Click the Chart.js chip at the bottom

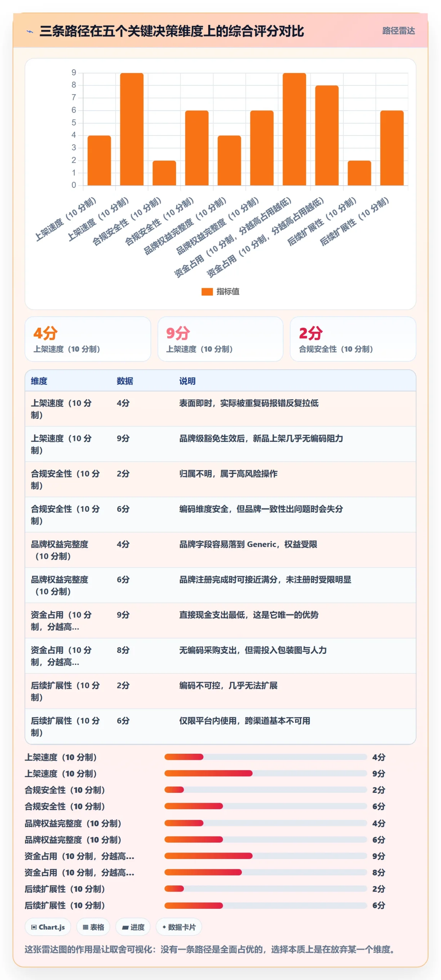click(48, 927)
